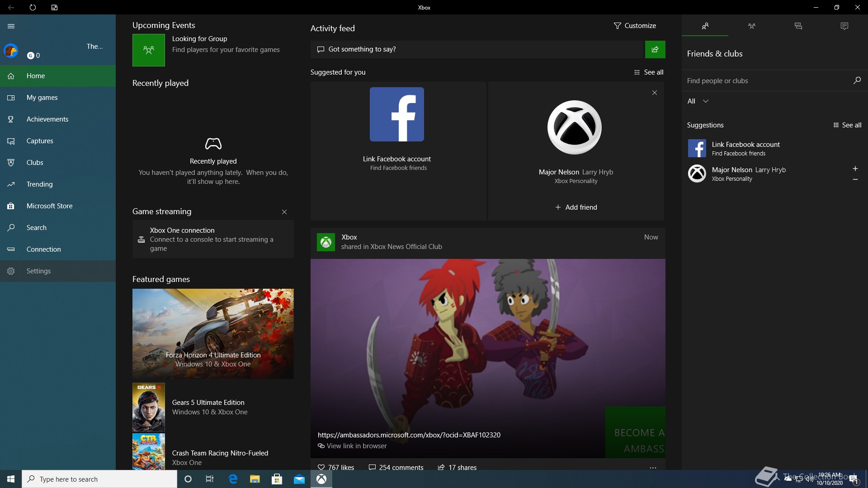Screen dimensions: 868x488
Task: Remove Major Nelson suggestion via minus icon
Action: coord(855,179)
